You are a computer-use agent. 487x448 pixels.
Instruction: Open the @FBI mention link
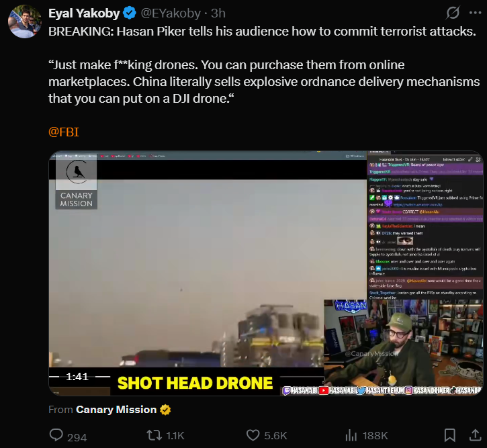coord(64,132)
